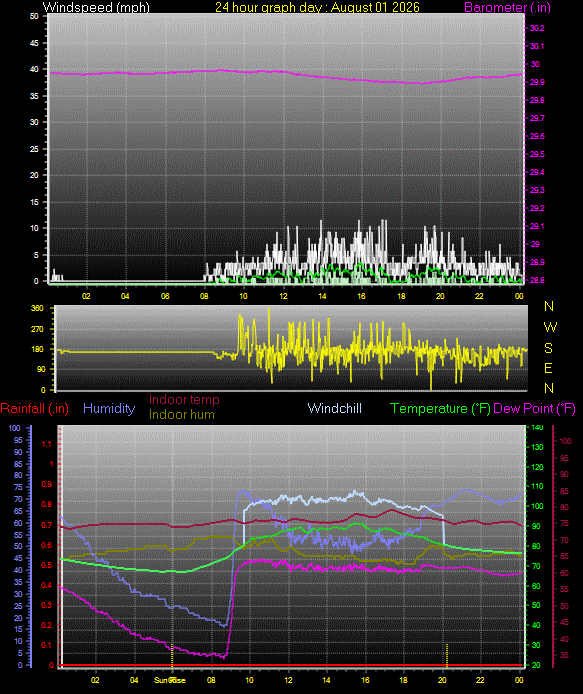Click the 28.8 barometer axis value

click(x=537, y=280)
